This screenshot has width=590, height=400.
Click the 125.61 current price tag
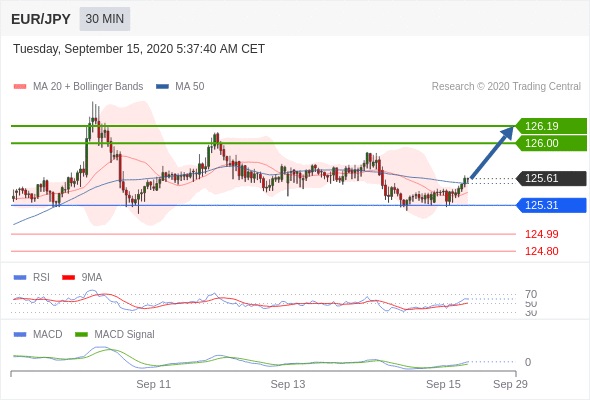(x=551, y=178)
